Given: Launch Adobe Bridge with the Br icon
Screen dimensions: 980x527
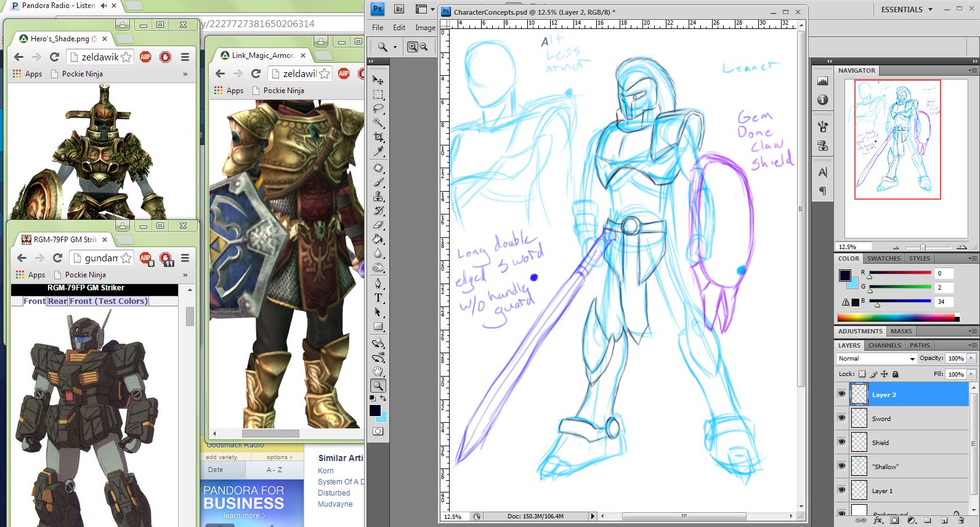Looking at the screenshot, I should [x=399, y=9].
